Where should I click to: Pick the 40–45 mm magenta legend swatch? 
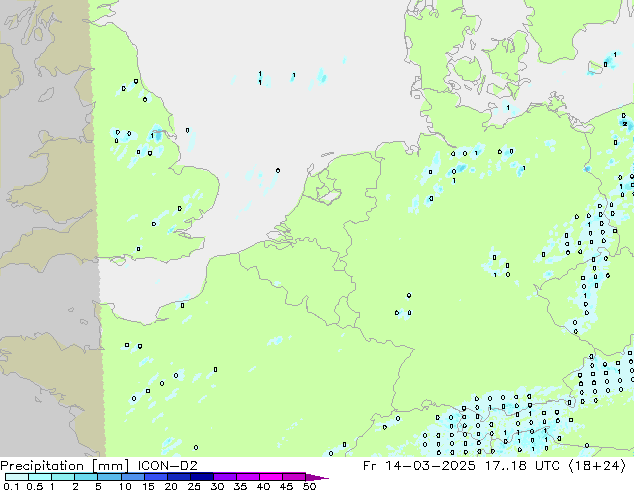pos(271,477)
